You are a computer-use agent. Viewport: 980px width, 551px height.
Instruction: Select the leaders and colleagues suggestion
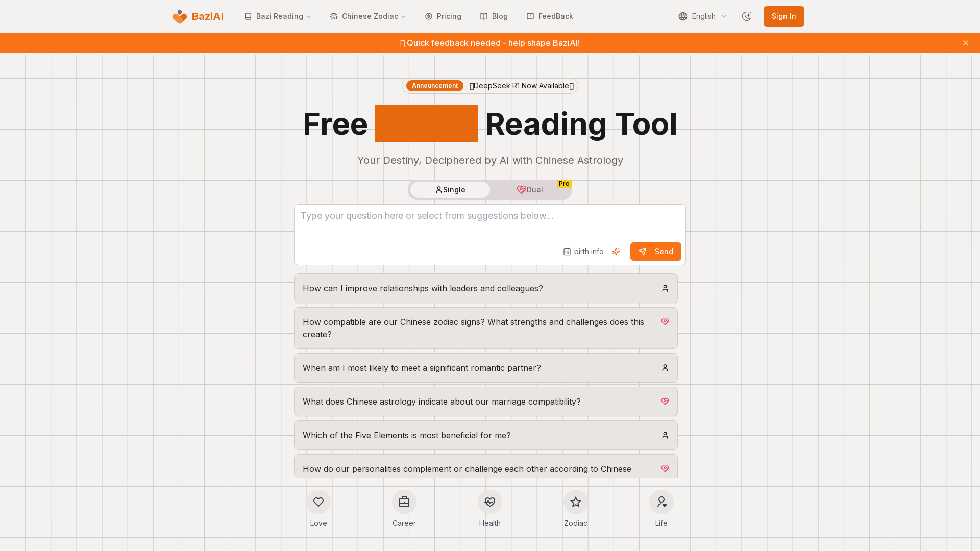[x=486, y=288]
